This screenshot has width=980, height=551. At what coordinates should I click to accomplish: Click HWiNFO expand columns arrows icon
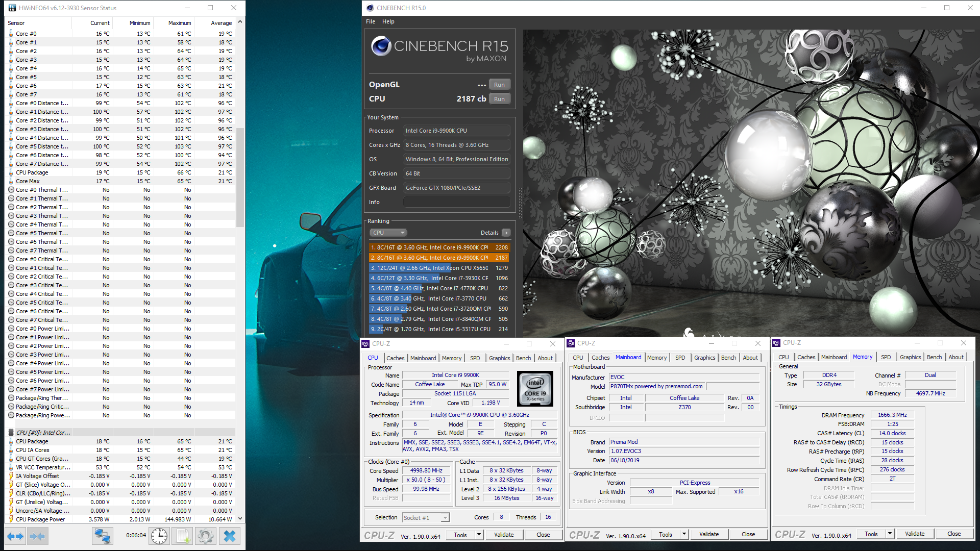(x=15, y=536)
